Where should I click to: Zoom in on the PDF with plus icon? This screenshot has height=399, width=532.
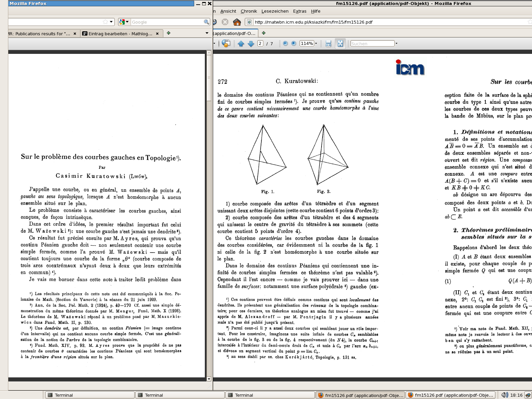pos(294,44)
